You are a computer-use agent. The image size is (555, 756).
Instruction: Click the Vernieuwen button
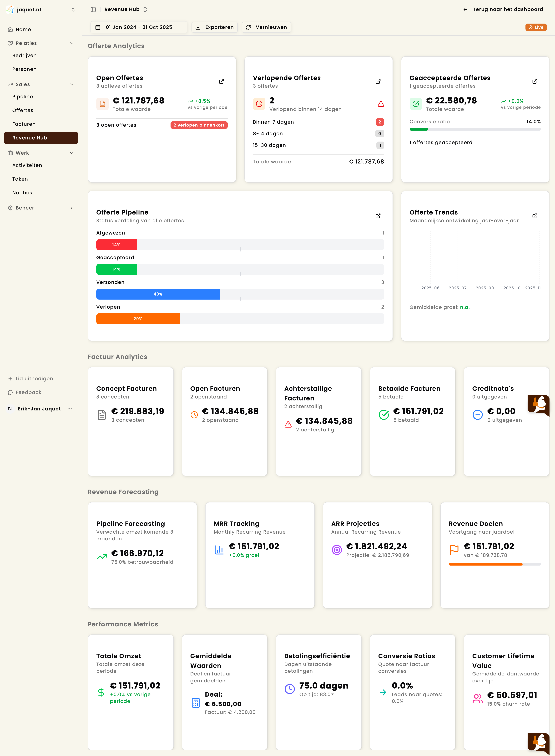coord(266,27)
